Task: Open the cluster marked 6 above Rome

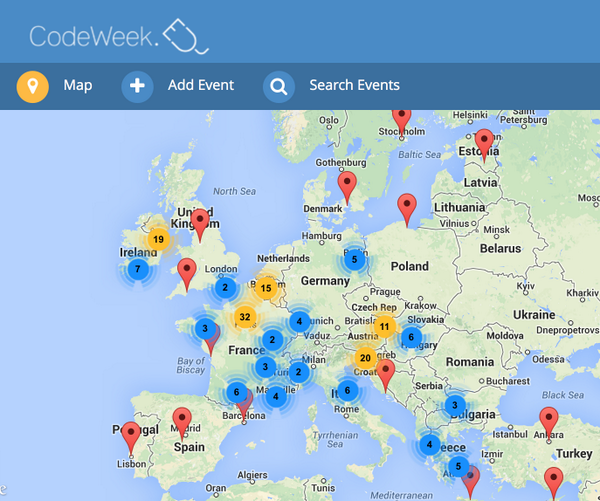Action: (347, 390)
